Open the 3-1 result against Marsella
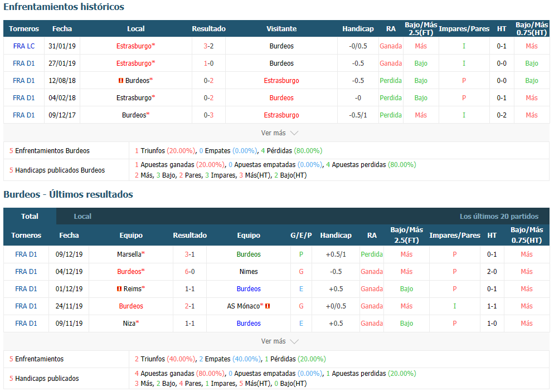 tap(189, 254)
